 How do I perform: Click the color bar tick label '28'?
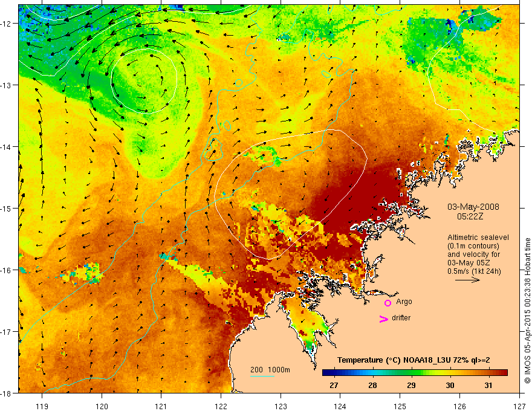coord(372,385)
